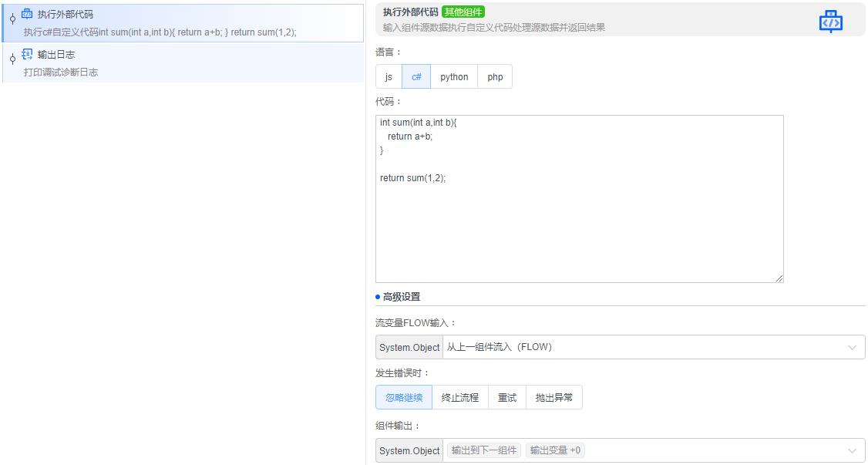Image resolution: width=868 pixels, height=465 pixels.
Task: Choose 抛出异常 for error handling
Action: [554, 397]
